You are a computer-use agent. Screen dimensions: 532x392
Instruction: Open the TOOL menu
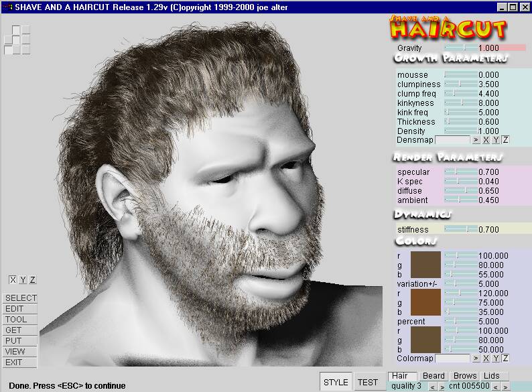tap(20, 320)
